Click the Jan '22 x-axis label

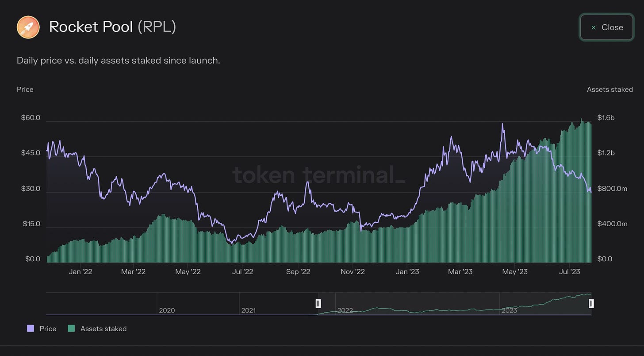[80, 271]
